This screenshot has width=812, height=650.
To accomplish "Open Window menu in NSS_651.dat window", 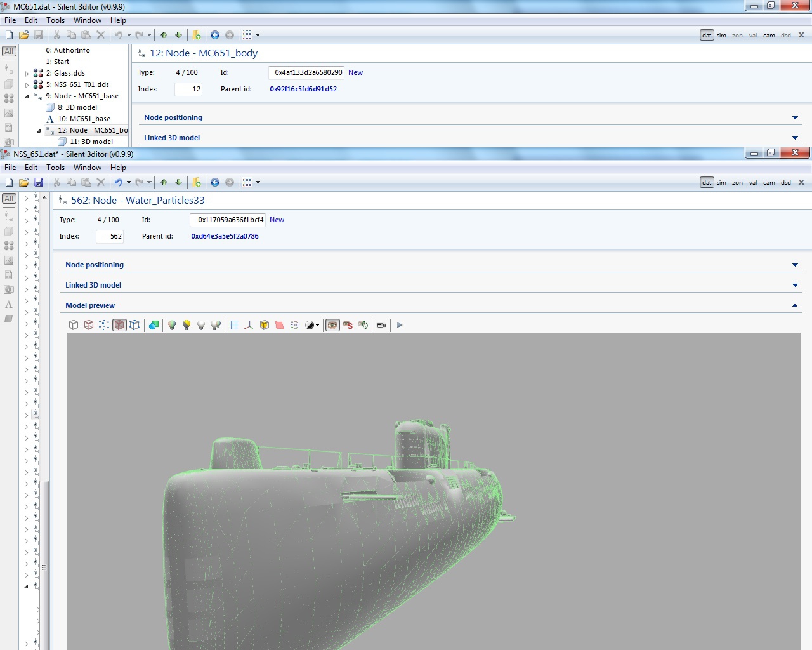I will tap(87, 168).
